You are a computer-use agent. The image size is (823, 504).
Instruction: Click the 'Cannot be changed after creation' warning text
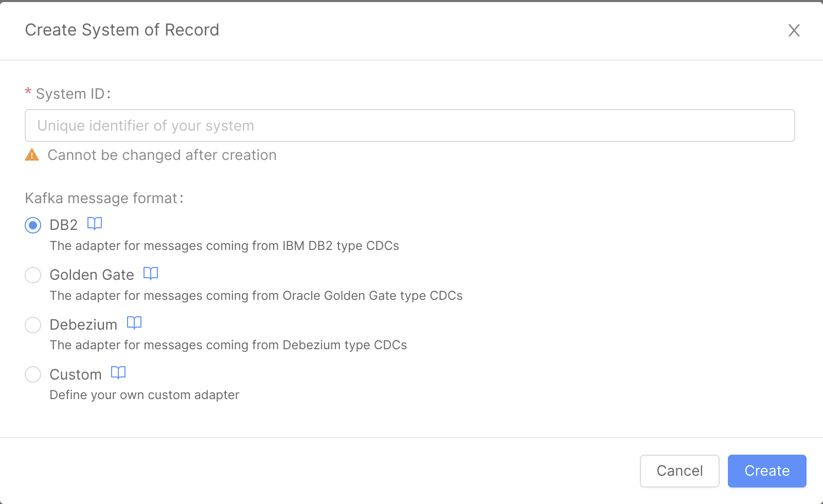[x=162, y=155]
